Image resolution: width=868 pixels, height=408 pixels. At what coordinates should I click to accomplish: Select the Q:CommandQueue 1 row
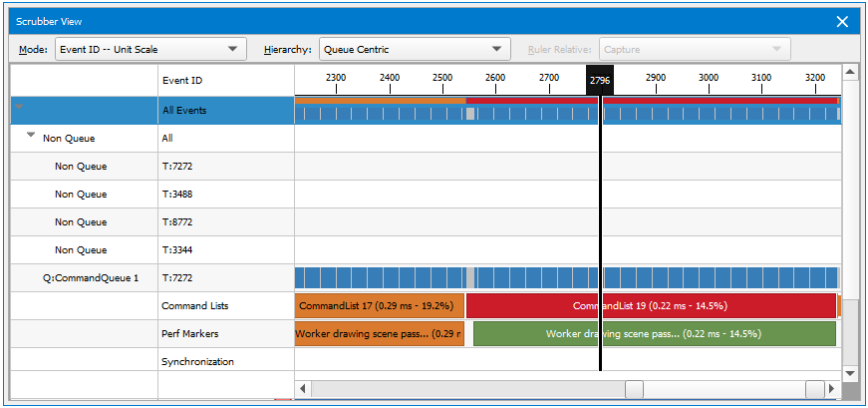click(x=91, y=278)
